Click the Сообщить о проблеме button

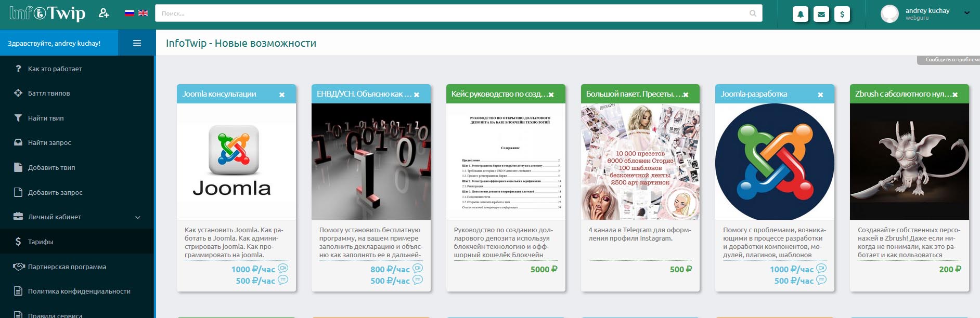[949, 60]
